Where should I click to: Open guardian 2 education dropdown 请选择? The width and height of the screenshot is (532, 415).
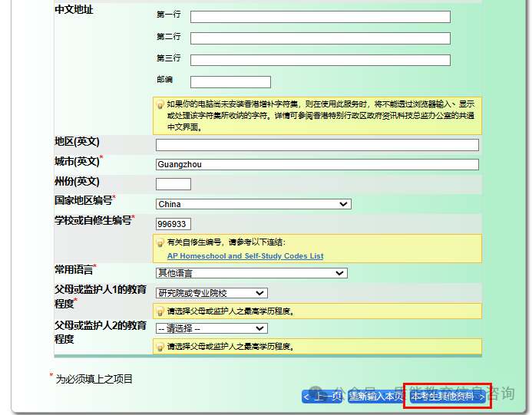click(x=212, y=328)
